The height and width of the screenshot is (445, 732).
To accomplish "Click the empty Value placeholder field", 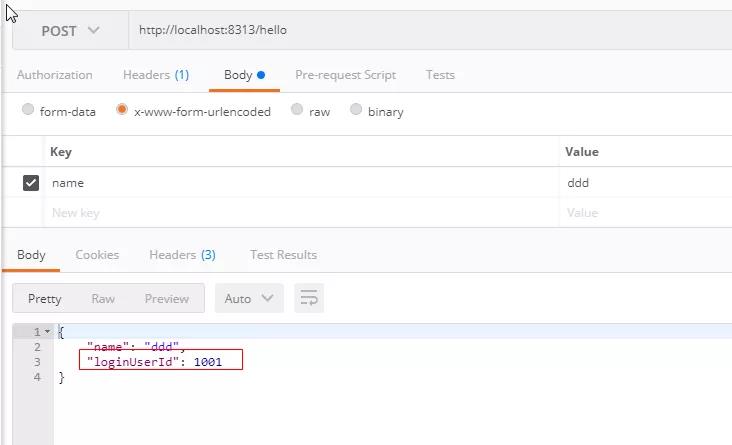I will point(646,213).
